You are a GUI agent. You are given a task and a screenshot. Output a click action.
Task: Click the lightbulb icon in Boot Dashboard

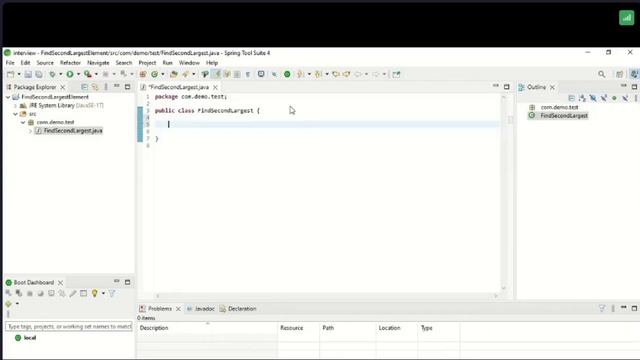pyautogui.click(x=94, y=293)
